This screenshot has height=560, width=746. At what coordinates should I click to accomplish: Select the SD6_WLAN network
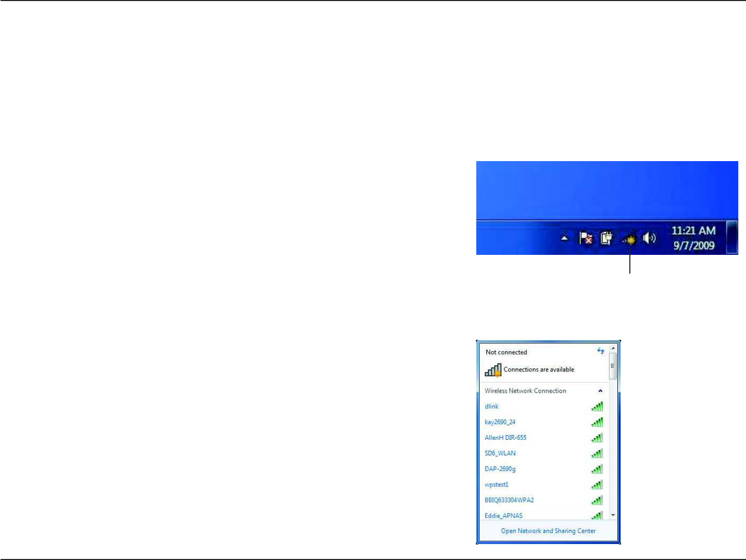543,453
